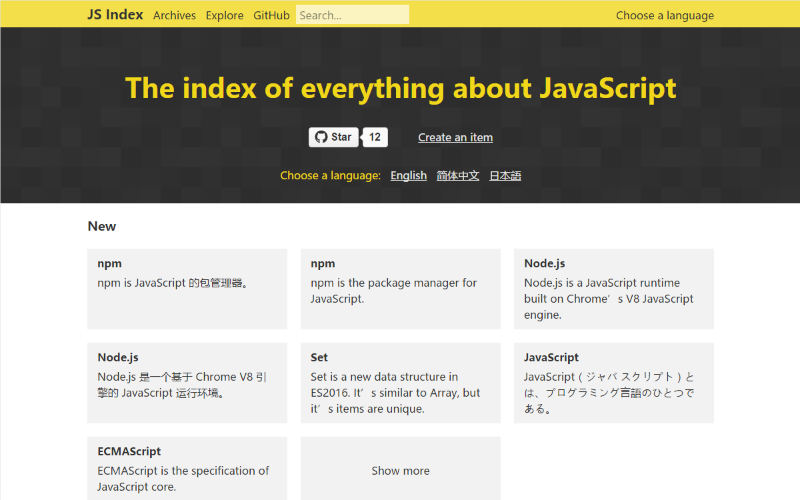Open the Chinese Node.js card

[187, 382]
